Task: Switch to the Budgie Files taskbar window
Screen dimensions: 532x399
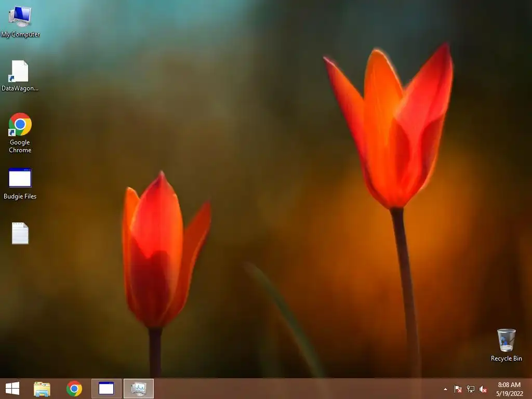Action: click(x=106, y=389)
